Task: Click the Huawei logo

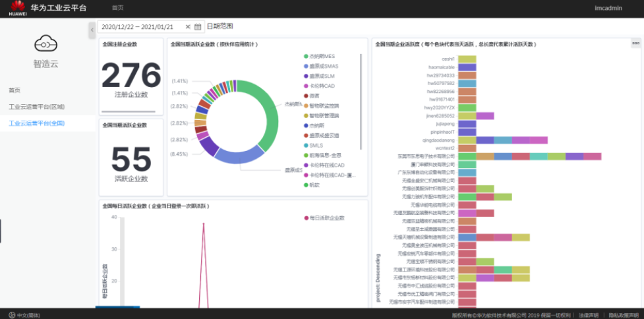Action: click(x=18, y=8)
